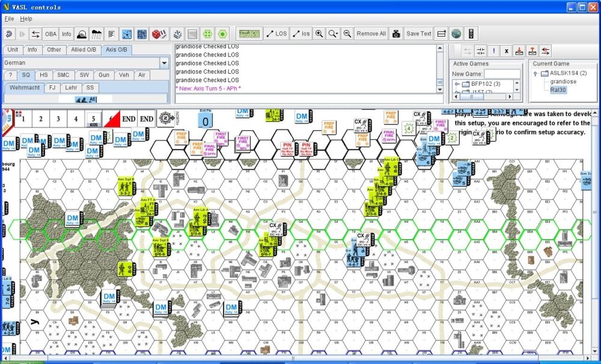This screenshot has height=364, width=601.
Task: Click turn 5 AXIS on the turn track
Action: click(x=93, y=119)
